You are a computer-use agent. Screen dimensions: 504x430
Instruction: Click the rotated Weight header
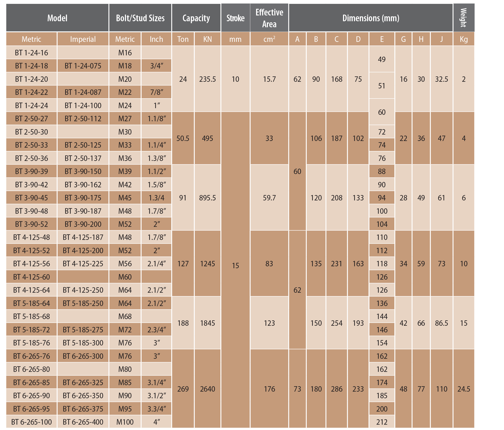464,18
